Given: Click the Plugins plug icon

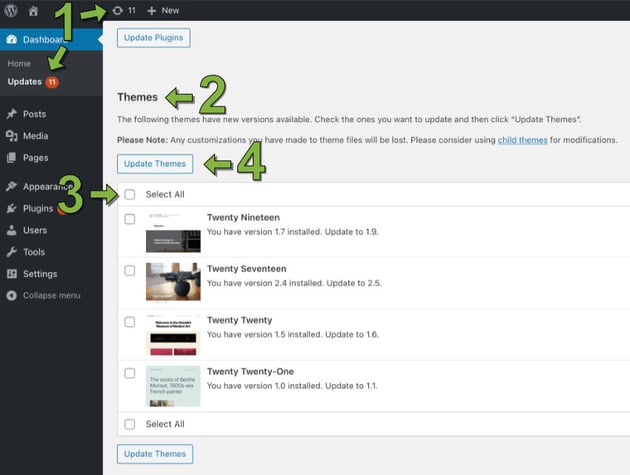Looking at the screenshot, I should tap(12, 208).
